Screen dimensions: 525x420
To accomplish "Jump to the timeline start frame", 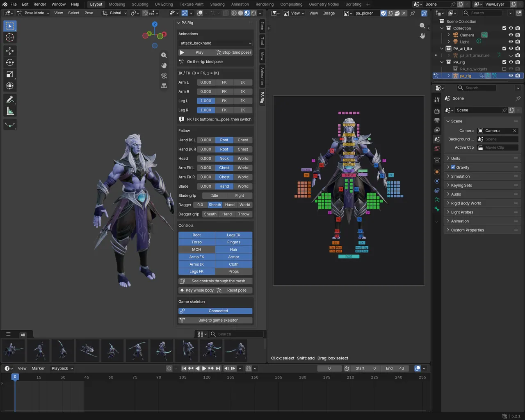I will point(184,368).
